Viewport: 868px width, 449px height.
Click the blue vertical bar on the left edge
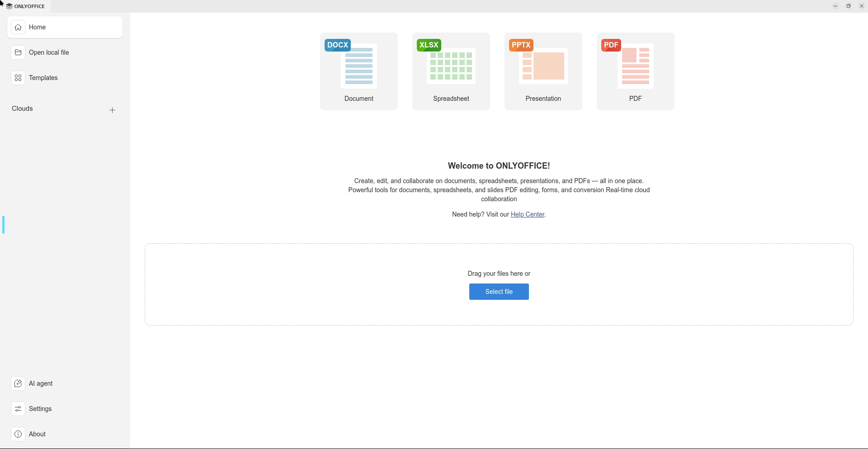4,225
